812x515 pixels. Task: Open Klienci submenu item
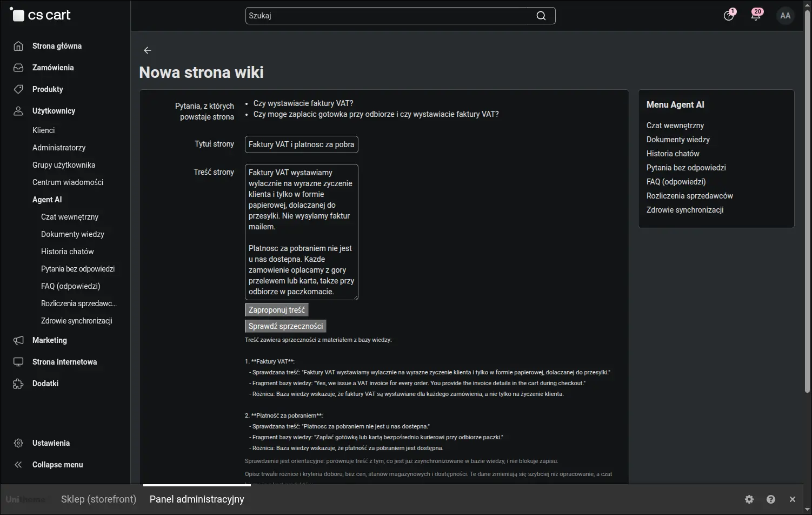pos(43,130)
